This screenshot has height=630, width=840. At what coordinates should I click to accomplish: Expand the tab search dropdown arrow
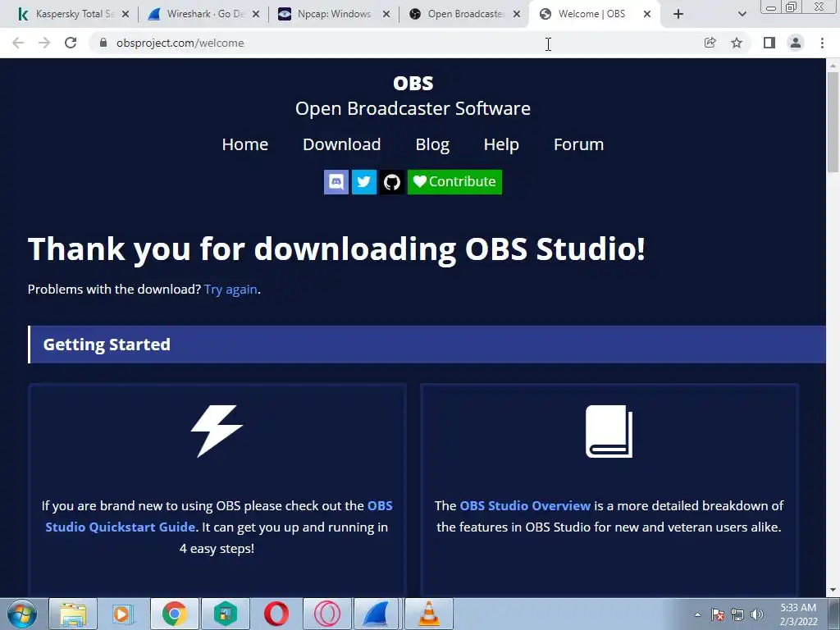[x=742, y=14]
